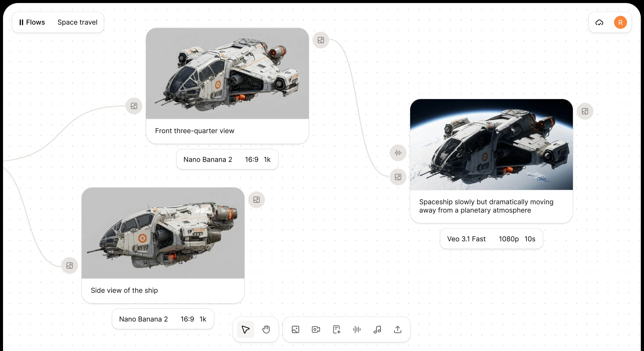This screenshot has width=644, height=351.
Task: Click the audio input port on video node
Action: [x=398, y=153]
